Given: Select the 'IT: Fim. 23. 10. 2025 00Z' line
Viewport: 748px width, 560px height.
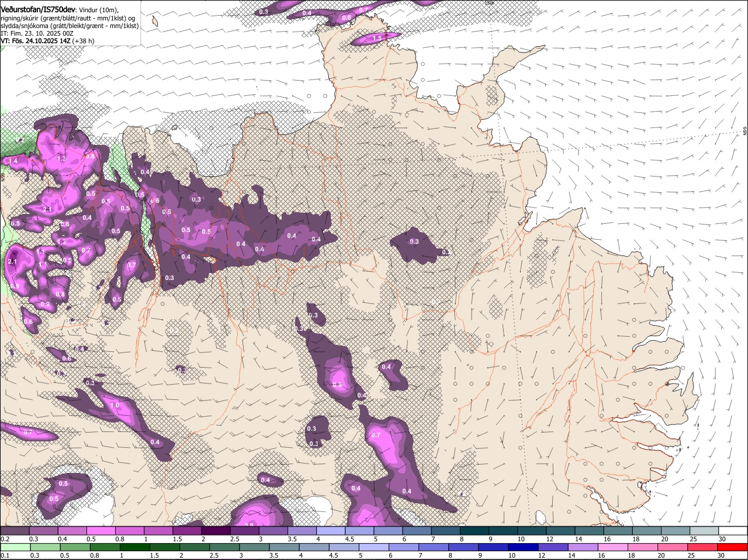Looking at the screenshot, I should tap(36, 34).
